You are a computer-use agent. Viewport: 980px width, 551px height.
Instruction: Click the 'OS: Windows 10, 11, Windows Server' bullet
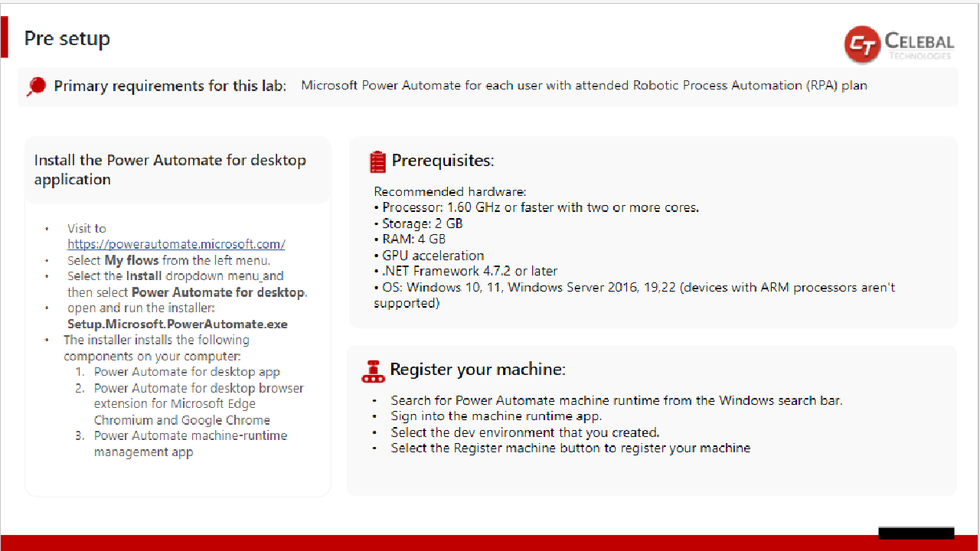[634, 295]
